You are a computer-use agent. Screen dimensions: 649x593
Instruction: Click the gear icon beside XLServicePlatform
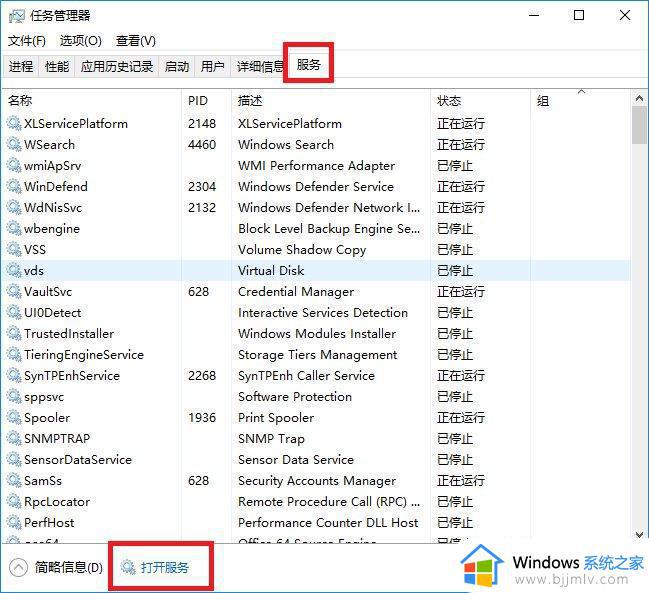14,123
